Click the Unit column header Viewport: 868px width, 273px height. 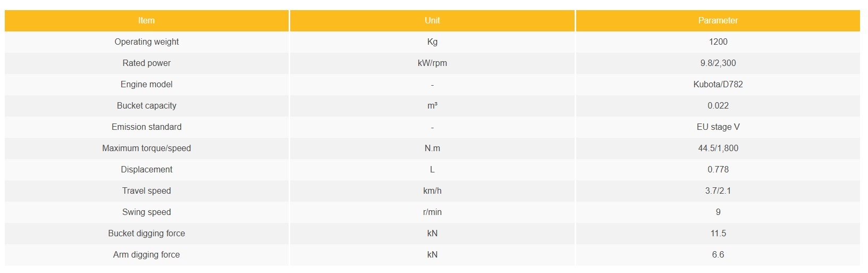click(432, 21)
